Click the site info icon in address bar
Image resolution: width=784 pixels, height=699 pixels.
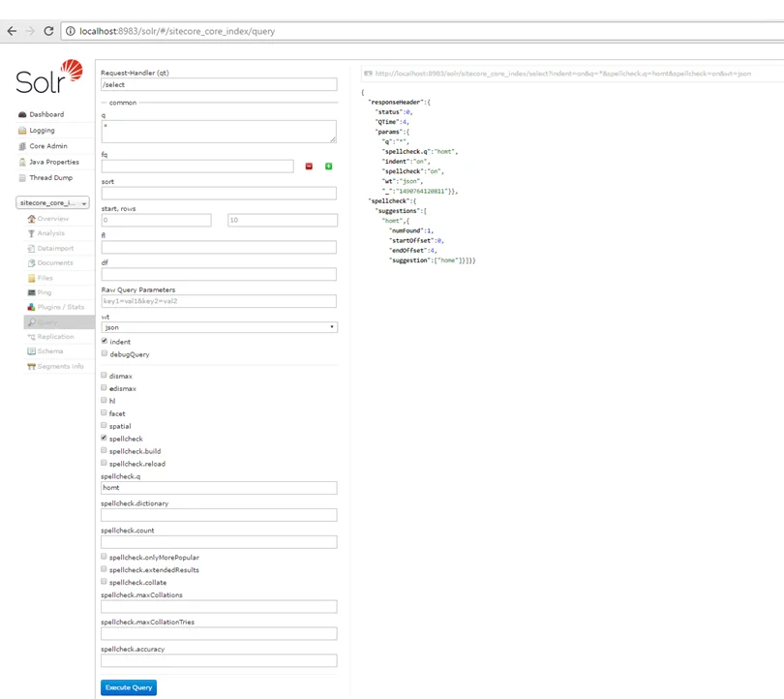point(71,31)
